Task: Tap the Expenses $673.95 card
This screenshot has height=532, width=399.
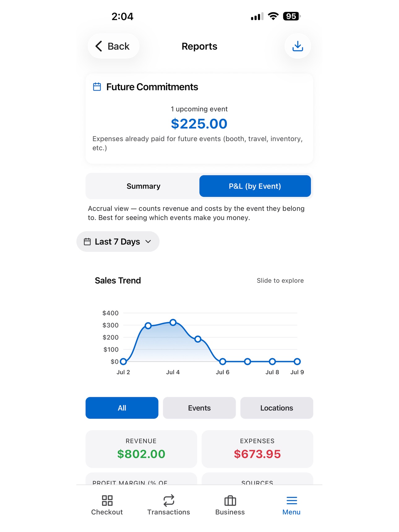Action: click(x=257, y=449)
